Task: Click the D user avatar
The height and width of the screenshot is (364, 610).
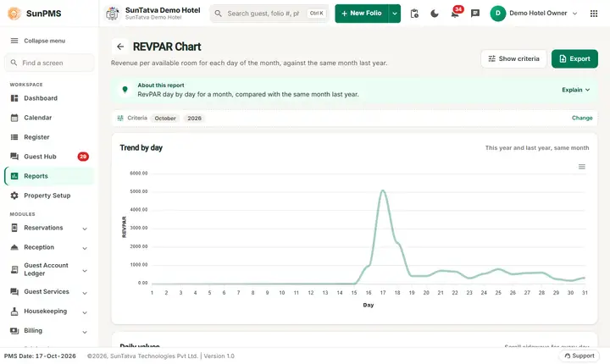Action: point(497,14)
